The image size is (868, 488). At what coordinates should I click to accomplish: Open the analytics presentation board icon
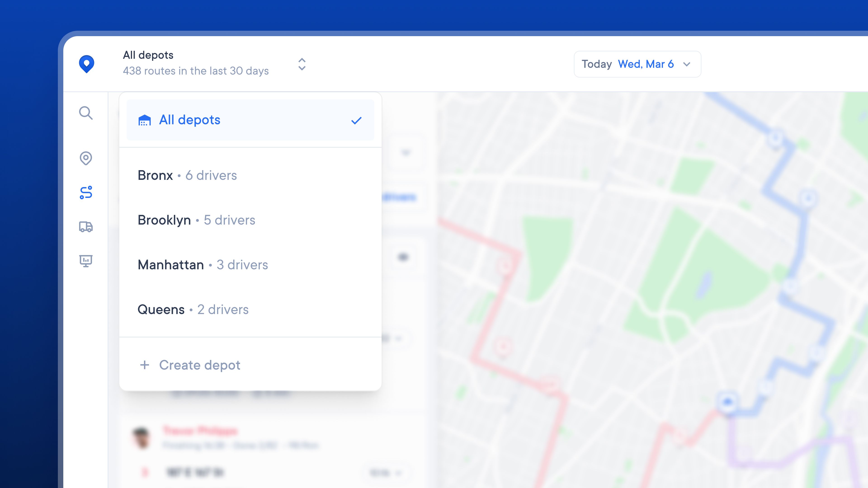pyautogui.click(x=86, y=261)
